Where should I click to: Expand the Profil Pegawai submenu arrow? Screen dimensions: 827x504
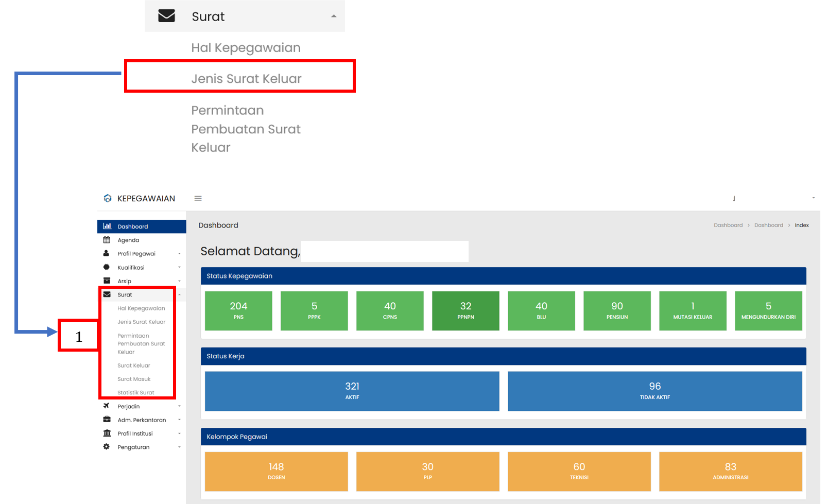click(x=179, y=253)
